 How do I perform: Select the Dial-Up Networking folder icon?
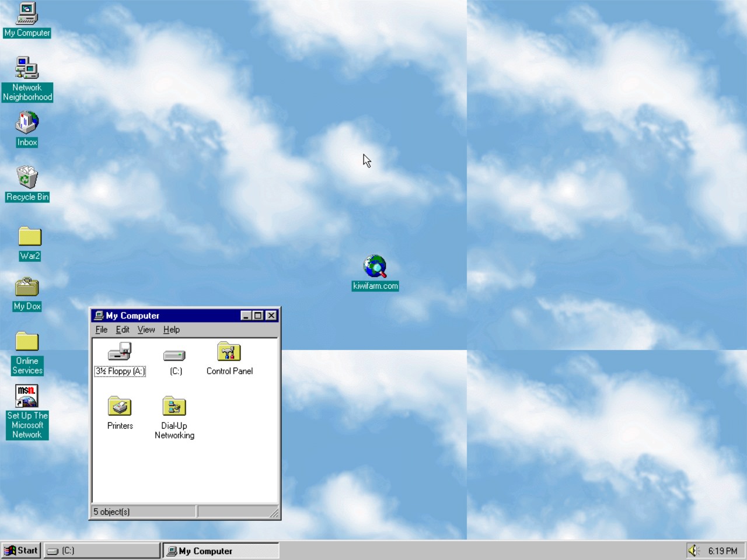[x=174, y=407]
